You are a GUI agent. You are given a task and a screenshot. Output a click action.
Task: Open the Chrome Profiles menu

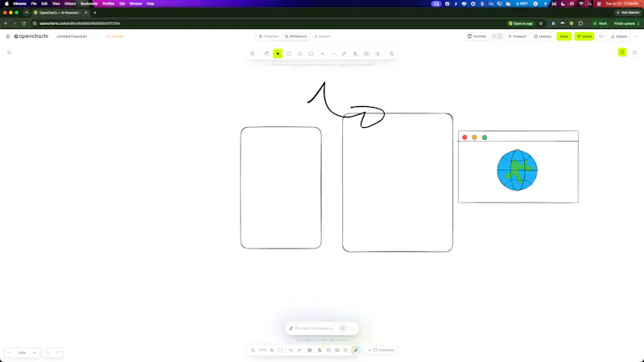[108, 4]
